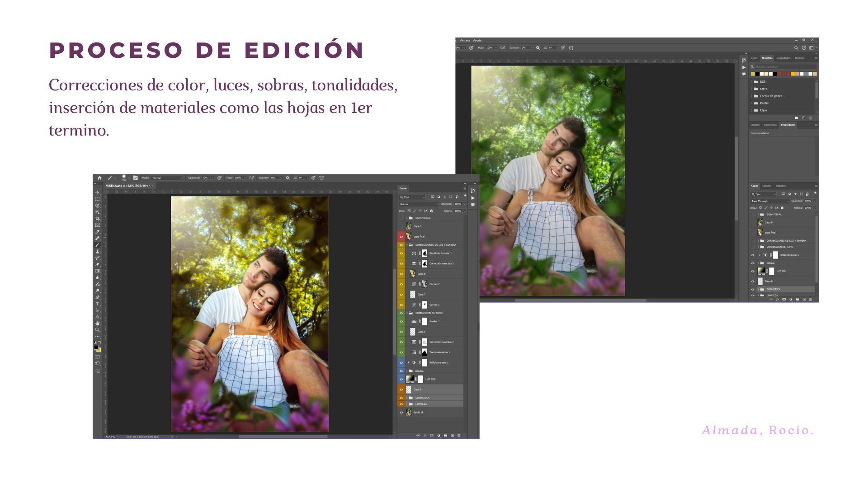Hide the 'capa final' layer
The width and height of the screenshot is (868, 488).
[x=401, y=236]
